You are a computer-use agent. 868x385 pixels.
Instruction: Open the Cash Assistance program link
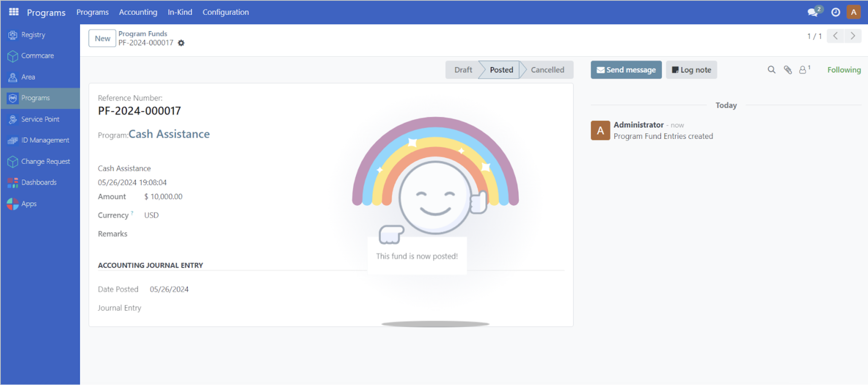(169, 134)
